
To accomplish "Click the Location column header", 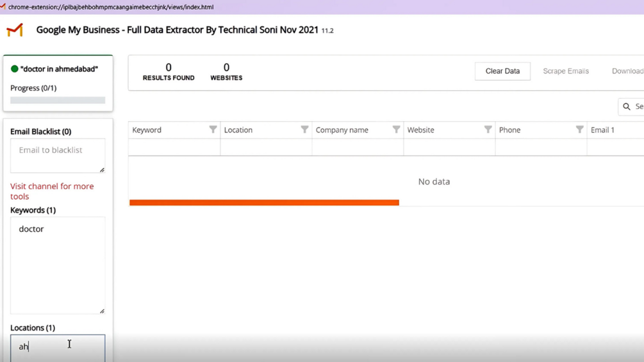I will coord(266,129).
